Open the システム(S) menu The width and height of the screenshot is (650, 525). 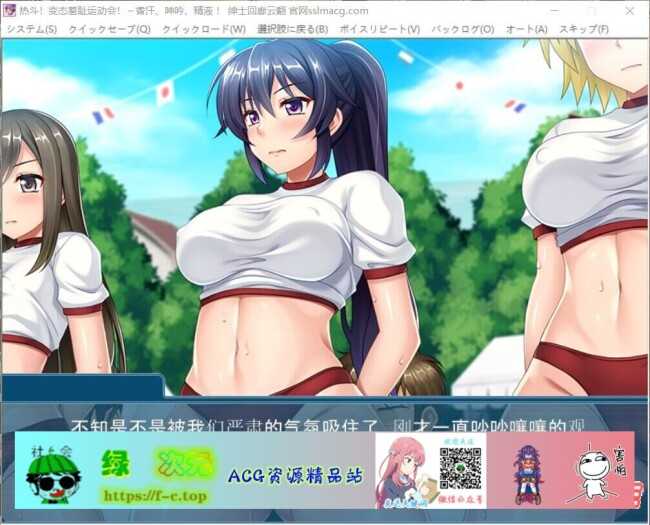pos(31,29)
